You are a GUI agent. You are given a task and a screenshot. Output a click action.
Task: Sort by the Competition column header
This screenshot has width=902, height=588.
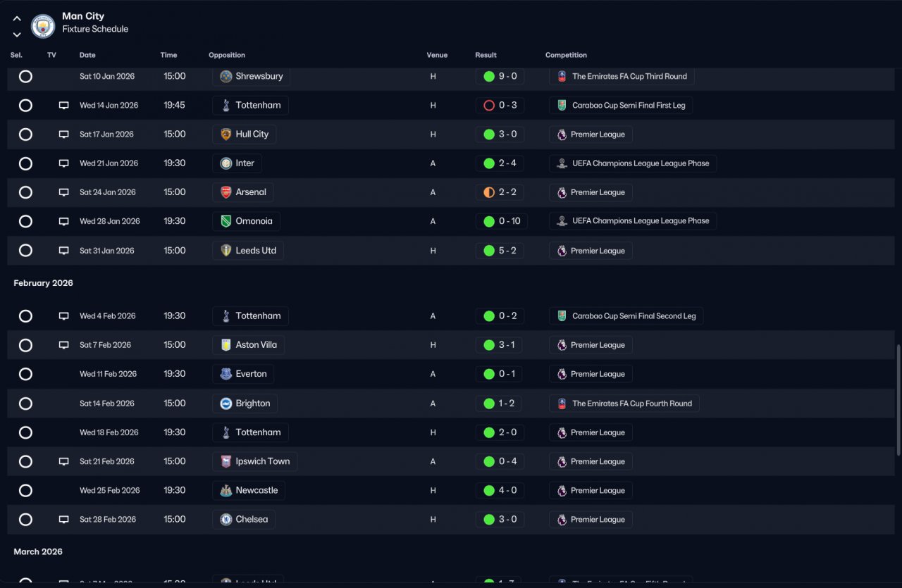coord(566,55)
